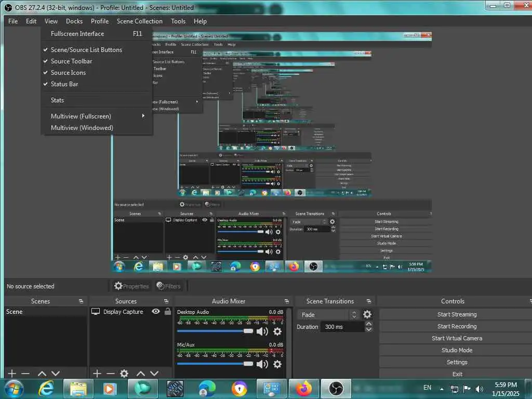Select Display Capture source row
The image size is (532, 399).
point(131,312)
